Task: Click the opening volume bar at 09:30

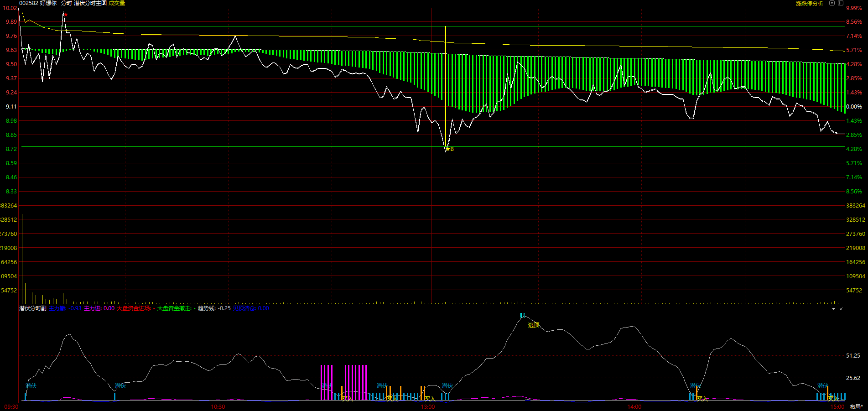Action: click(x=22, y=259)
